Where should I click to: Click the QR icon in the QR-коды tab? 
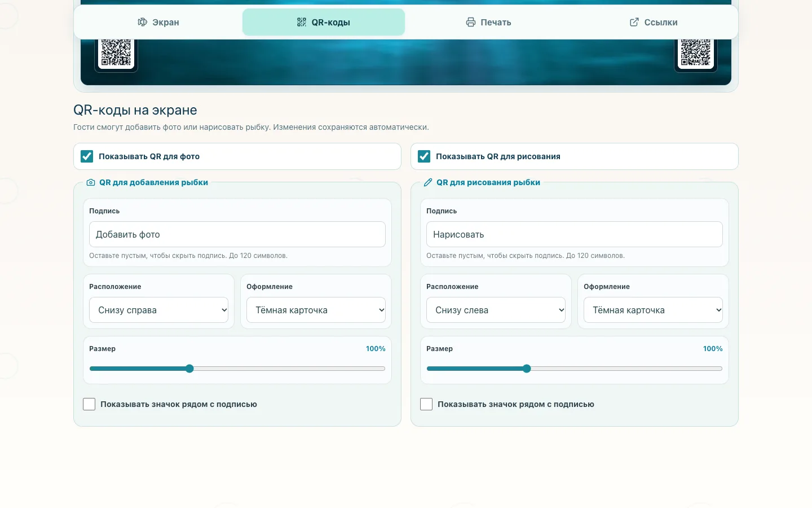pos(302,22)
